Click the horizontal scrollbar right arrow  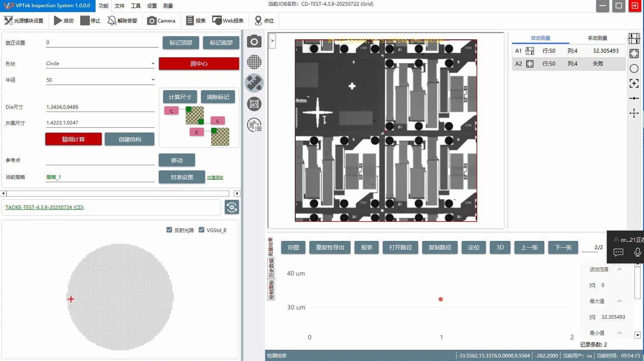coord(237,193)
